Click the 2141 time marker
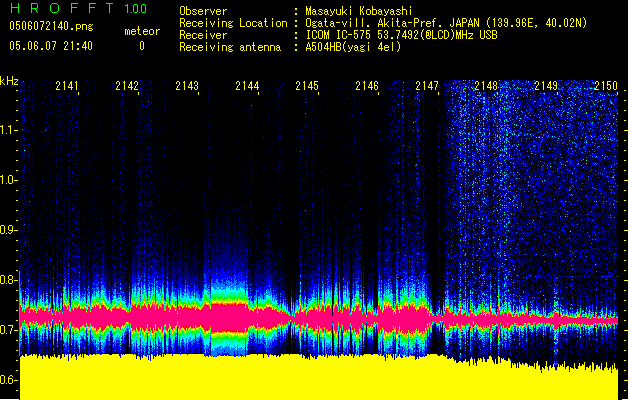The height and width of the screenshot is (400, 629). pos(68,87)
